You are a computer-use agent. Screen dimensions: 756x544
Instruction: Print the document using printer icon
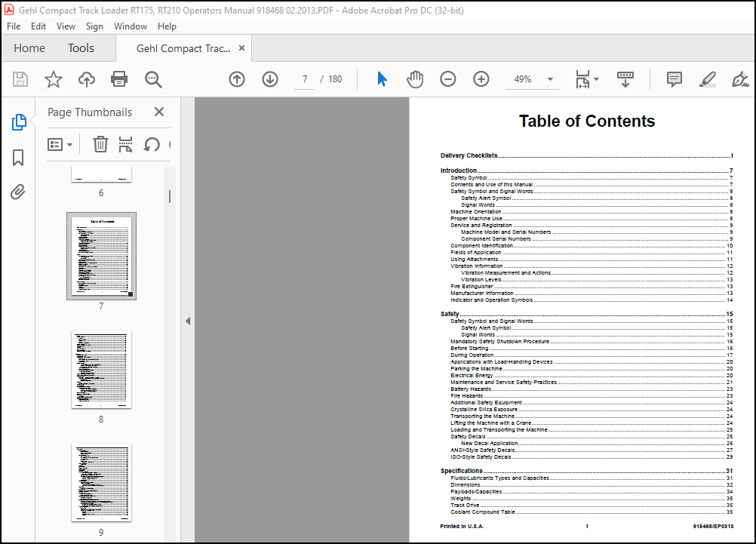119,79
